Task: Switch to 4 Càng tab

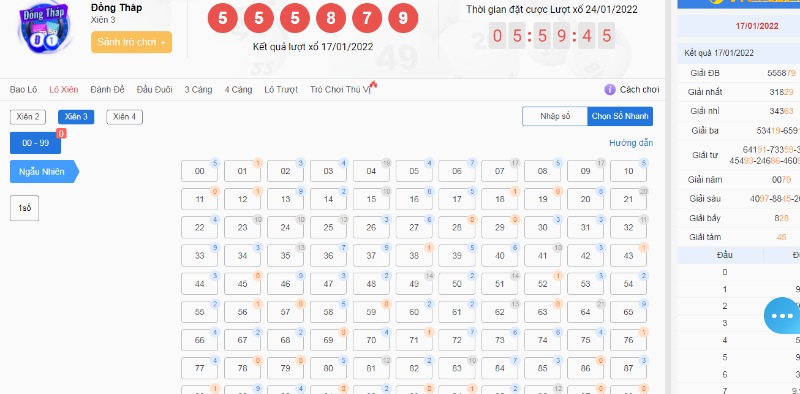Action: click(x=238, y=90)
